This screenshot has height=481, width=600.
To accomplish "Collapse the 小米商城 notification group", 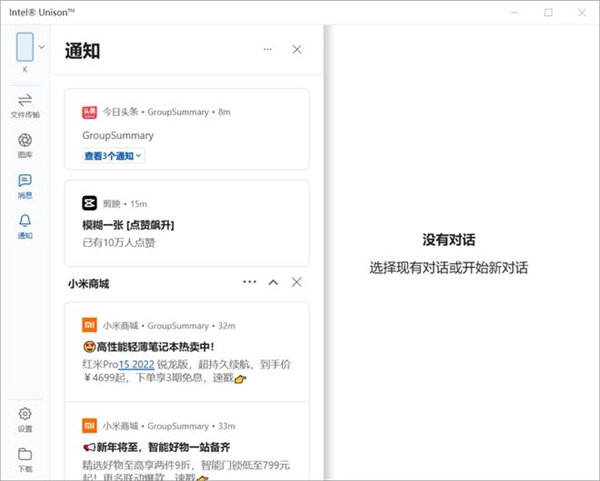I will 273,283.
